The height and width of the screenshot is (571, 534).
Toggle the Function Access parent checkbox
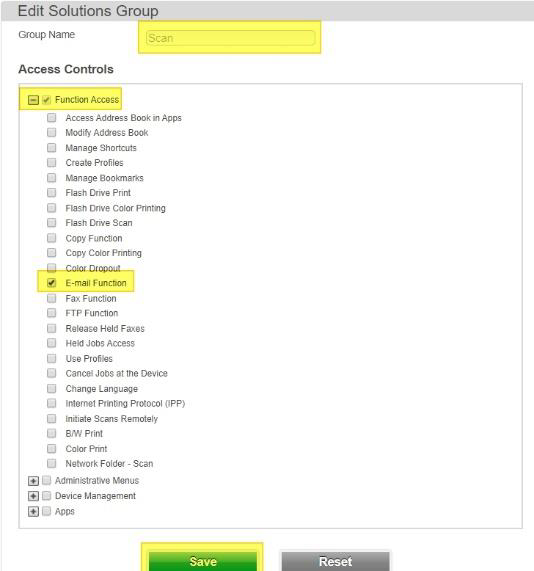[x=47, y=100]
